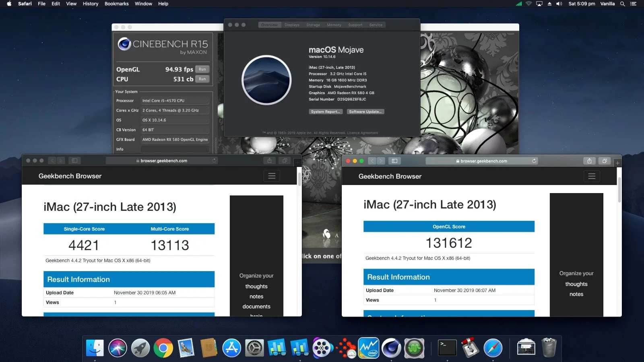This screenshot has width=644, height=362.
Task: Open hamburger menu in right Geekbench page
Action: click(x=592, y=176)
